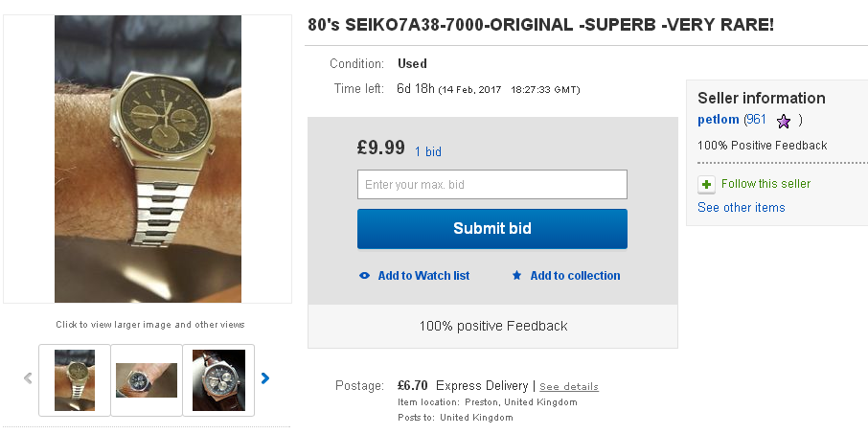See details of postage
The width and height of the screenshot is (868, 434).
(569, 387)
